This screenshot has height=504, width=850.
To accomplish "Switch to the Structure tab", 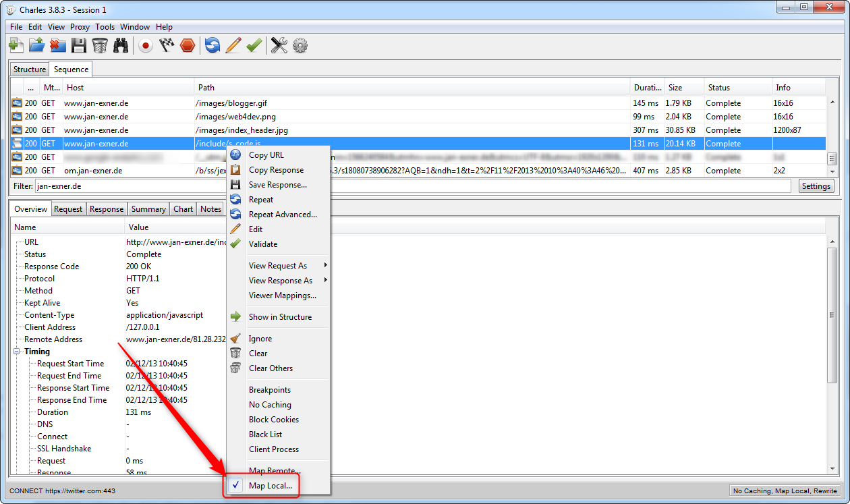I will 30,69.
